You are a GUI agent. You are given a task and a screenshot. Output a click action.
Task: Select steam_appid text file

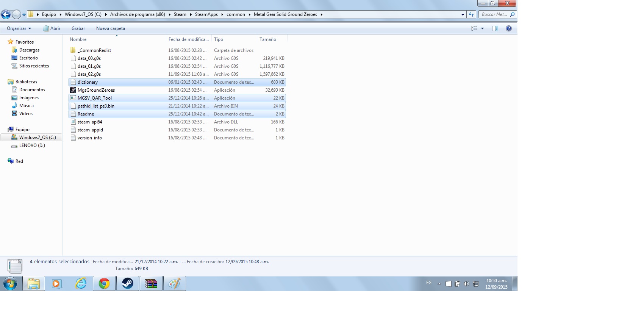pyautogui.click(x=177, y=130)
